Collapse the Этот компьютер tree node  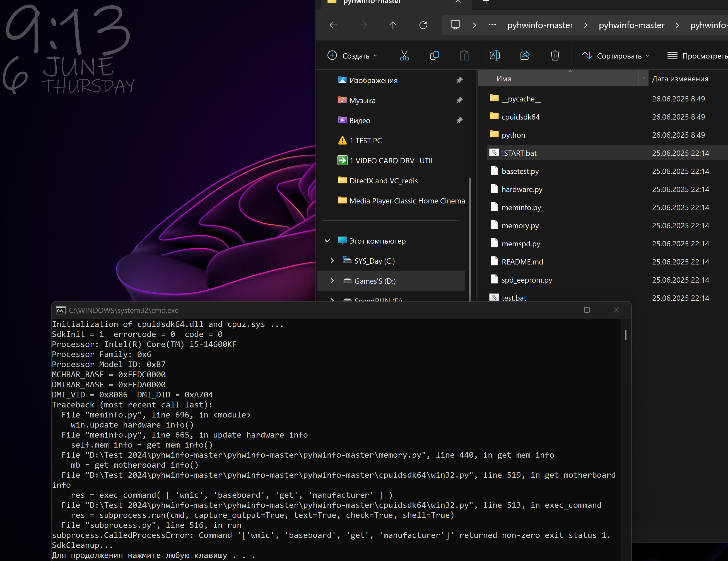327,241
